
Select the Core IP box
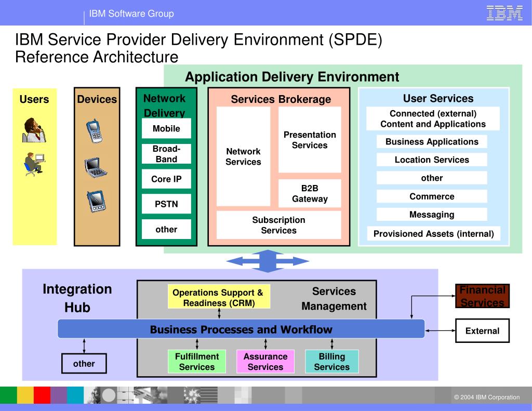point(166,179)
